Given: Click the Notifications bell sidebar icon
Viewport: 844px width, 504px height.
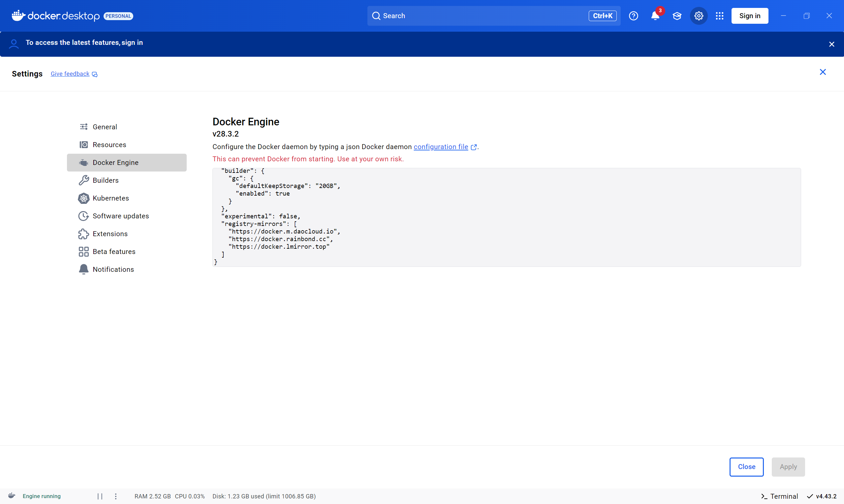Looking at the screenshot, I should click(83, 269).
